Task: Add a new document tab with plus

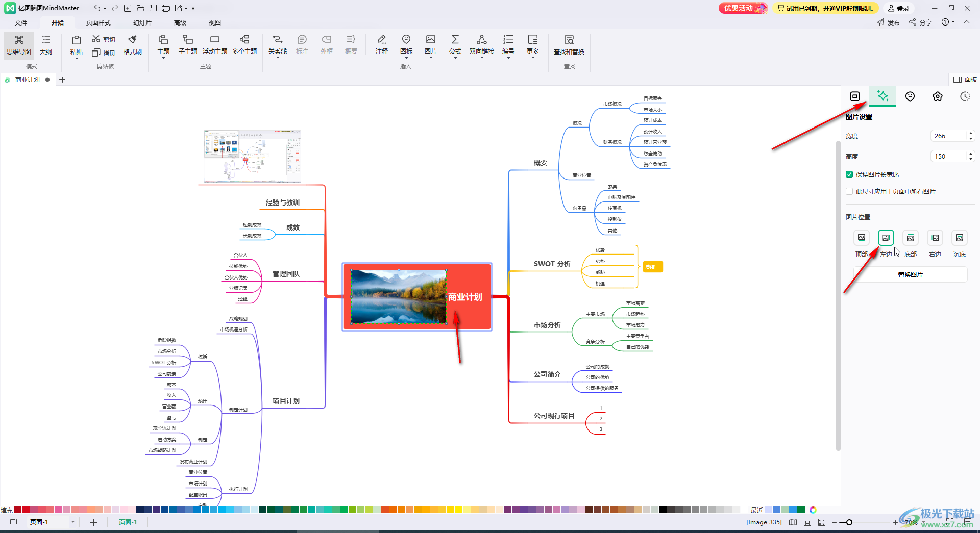Action: point(62,80)
